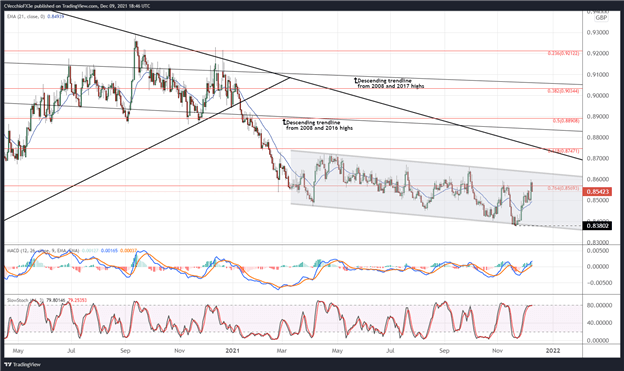Select the Mar label on the time axis
Screen dimensions: 624x371
pos(281,351)
